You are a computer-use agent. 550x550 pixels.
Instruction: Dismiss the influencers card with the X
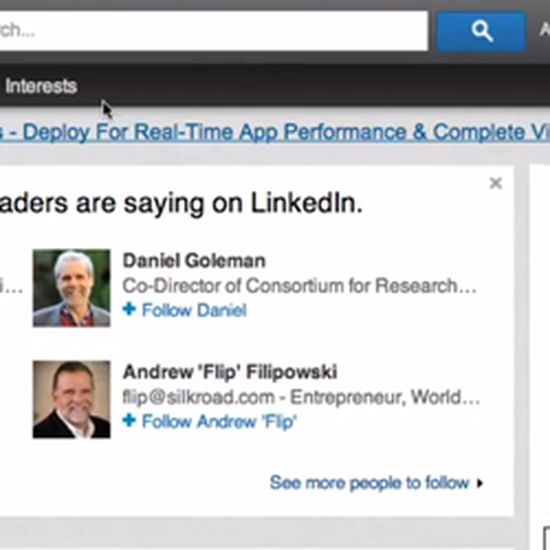(496, 183)
